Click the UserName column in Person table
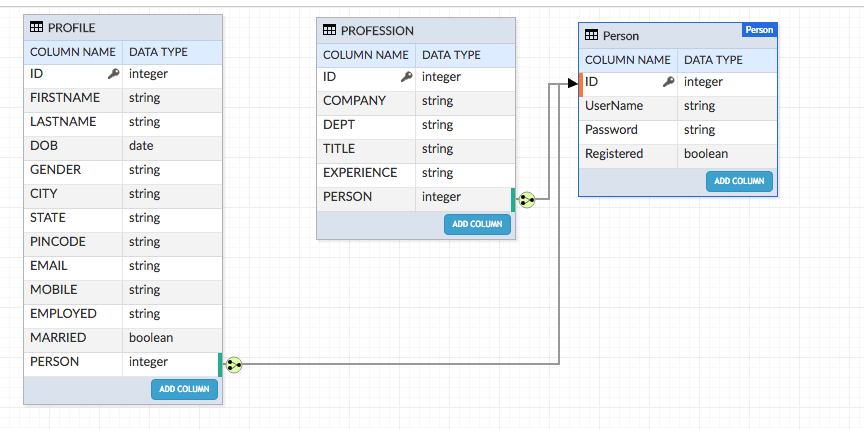864x430 pixels. click(x=614, y=106)
